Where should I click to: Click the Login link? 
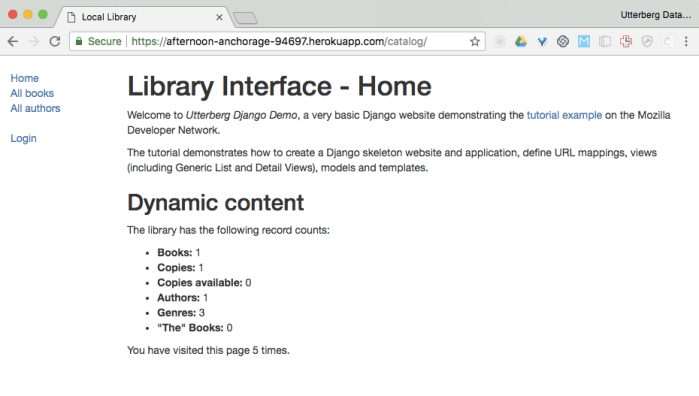[24, 138]
